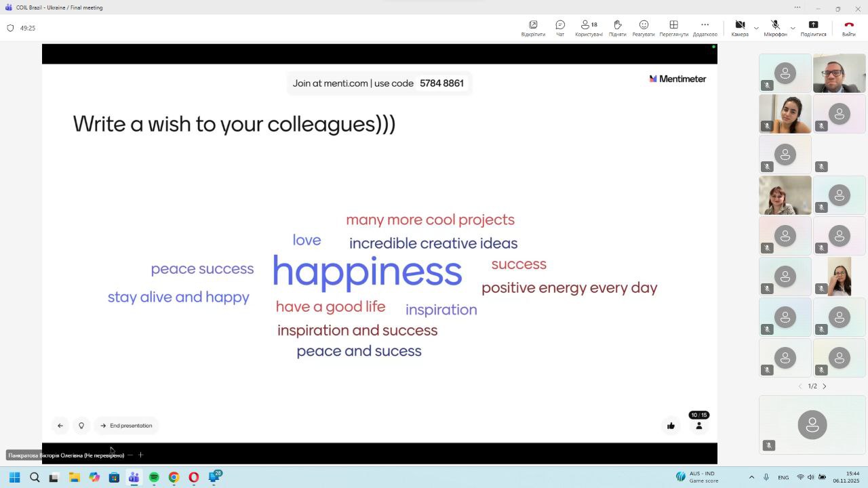Show the Користувачі participants list
This screenshot has width=868, height=488.
pyautogui.click(x=589, y=25)
